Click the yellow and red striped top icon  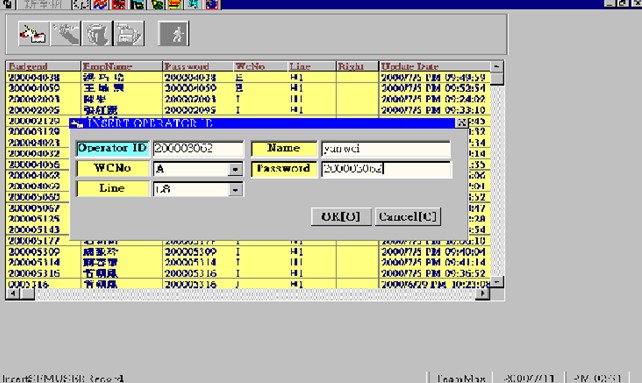pyautogui.click(x=175, y=5)
